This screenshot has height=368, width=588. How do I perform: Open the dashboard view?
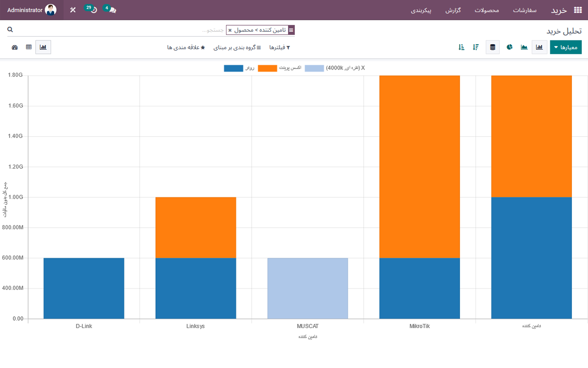pos(15,47)
